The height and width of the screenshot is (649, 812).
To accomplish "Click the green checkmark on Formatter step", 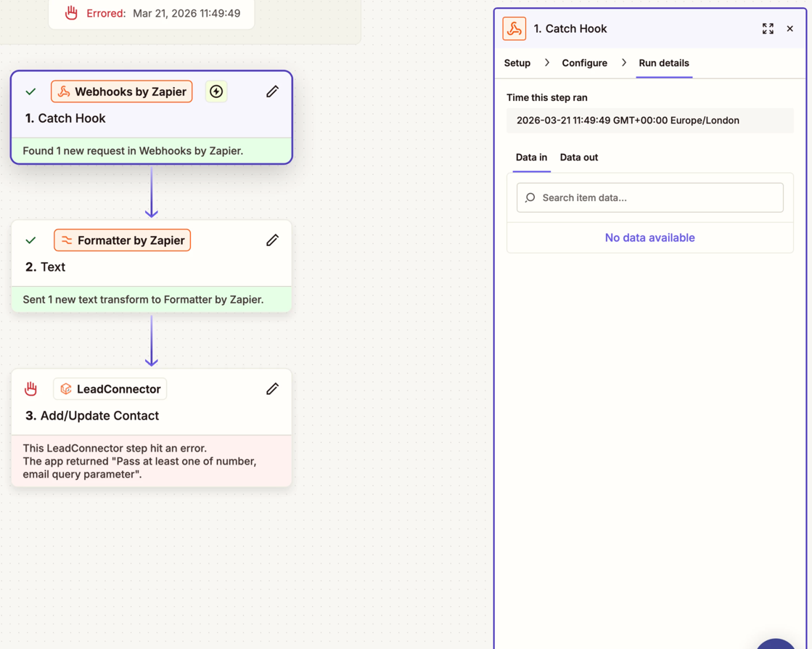I will click(30, 240).
